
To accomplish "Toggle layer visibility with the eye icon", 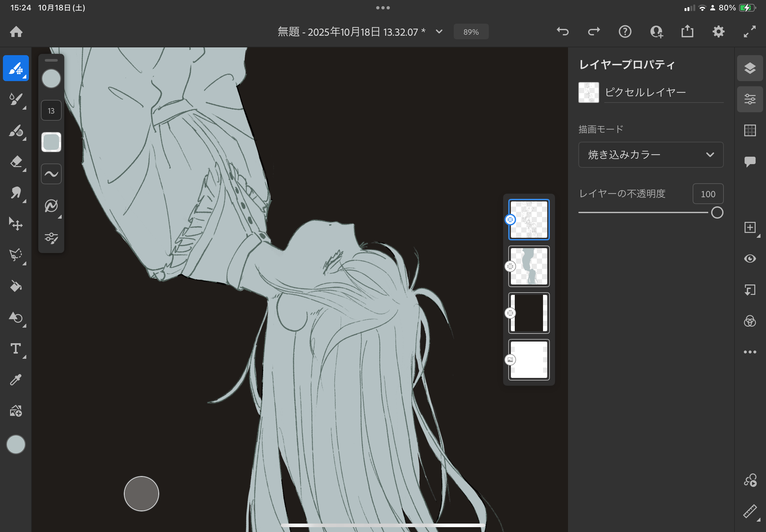I will click(x=750, y=259).
